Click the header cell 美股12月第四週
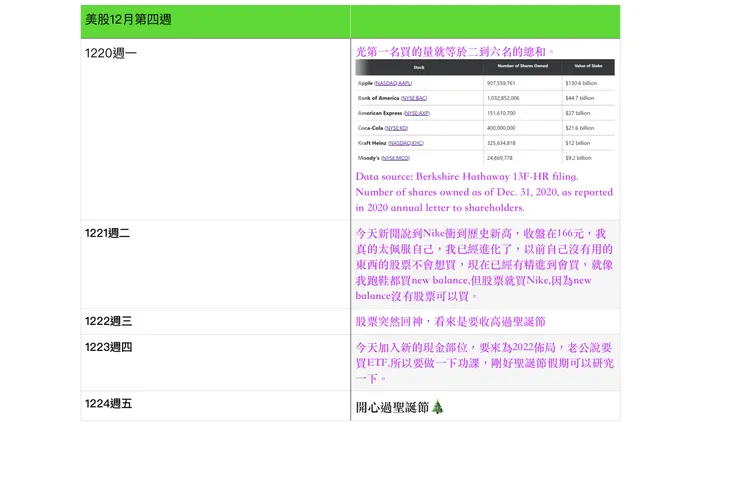This screenshot has width=740, height=479. [x=216, y=22]
